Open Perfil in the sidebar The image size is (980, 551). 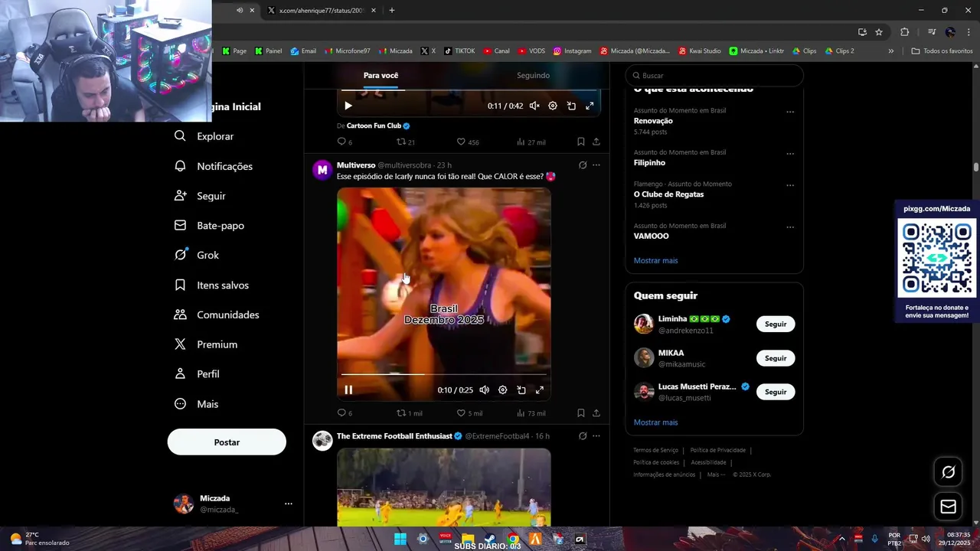tap(197, 374)
